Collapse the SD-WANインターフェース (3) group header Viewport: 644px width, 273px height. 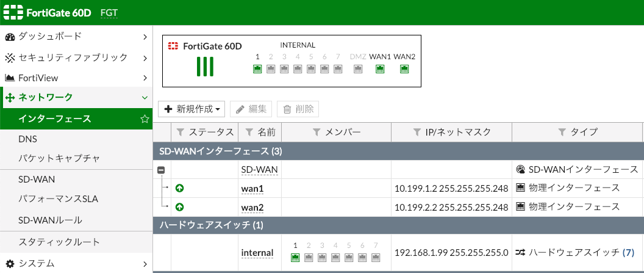pyautogui.click(x=398, y=151)
